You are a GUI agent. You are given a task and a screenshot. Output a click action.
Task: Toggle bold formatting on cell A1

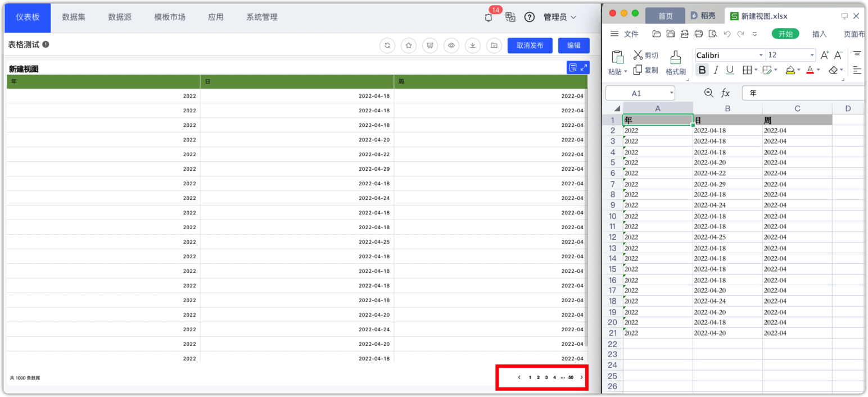click(x=702, y=70)
